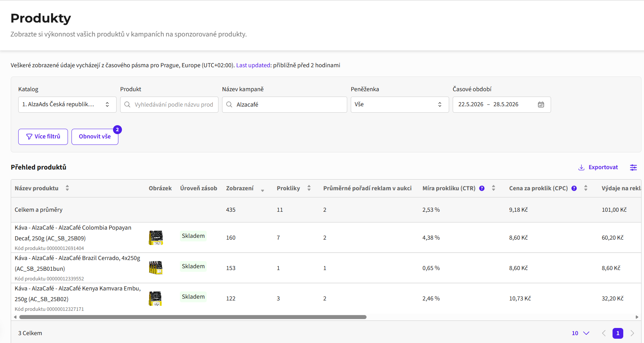This screenshot has height=343, width=644.
Task: Click the Exportovat link
Action: pos(598,167)
